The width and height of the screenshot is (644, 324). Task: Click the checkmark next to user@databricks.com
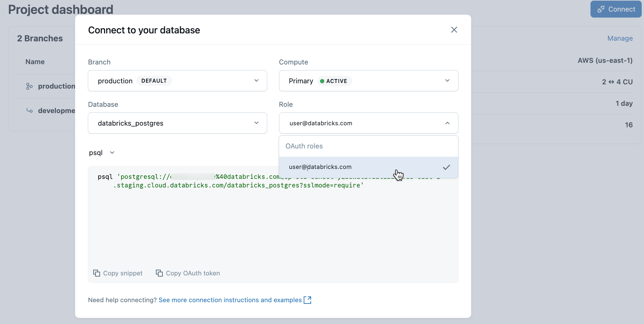pyautogui.click(x=447, y=167)
